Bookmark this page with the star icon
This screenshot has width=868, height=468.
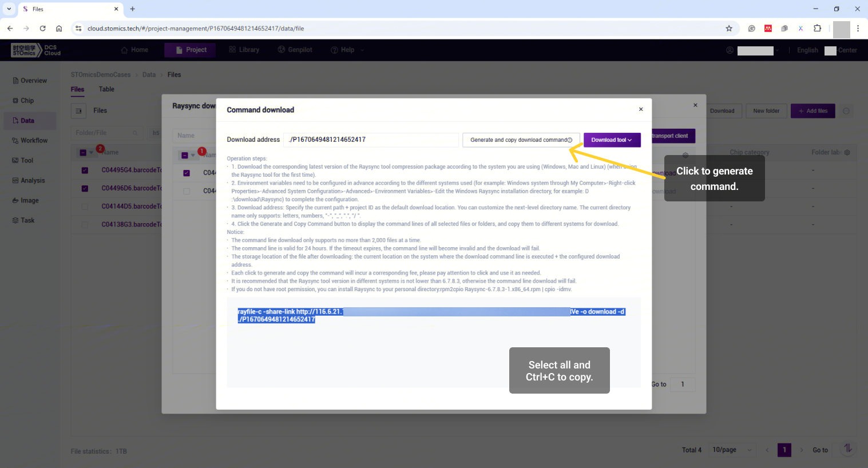click(x=728, y=28)
